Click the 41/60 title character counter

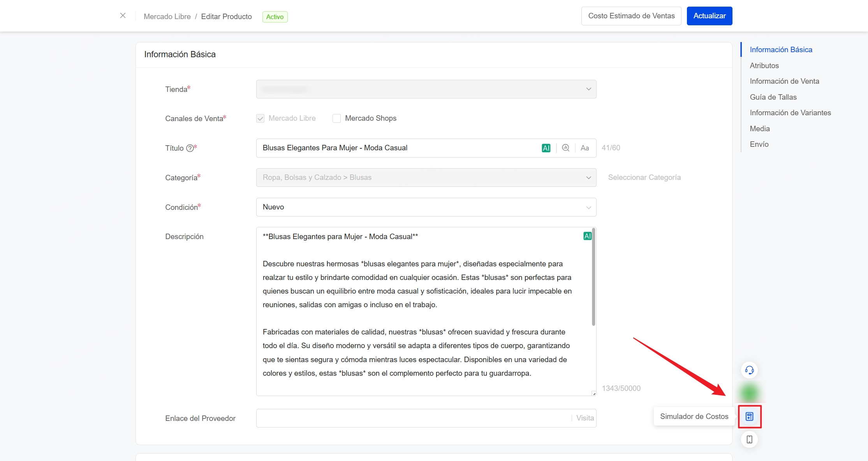pos(611,148)
